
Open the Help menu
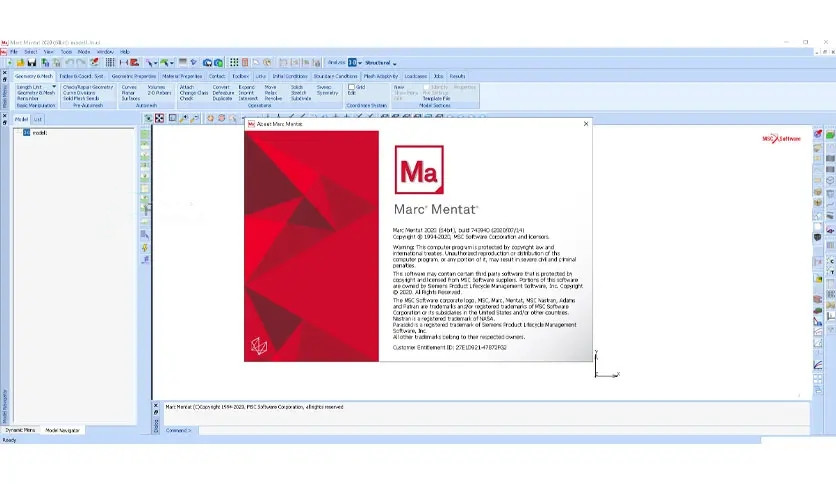pyautogui.click(x=125, y=52)
